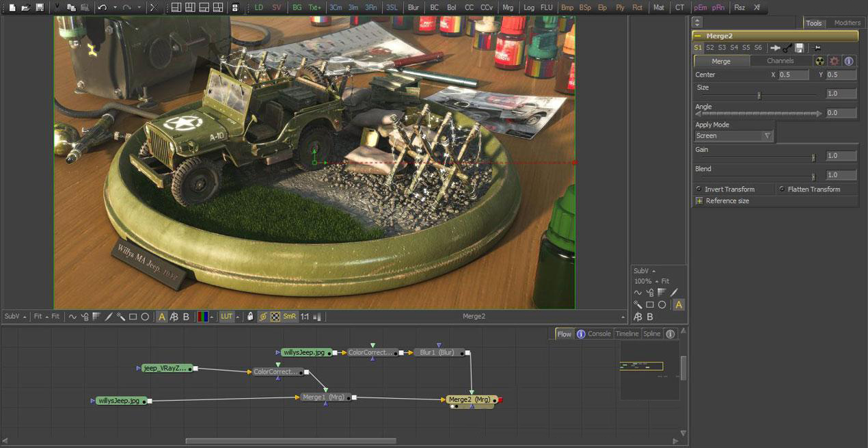
Task: Click the Angle thumbwheel control
Action: (759, 114)
